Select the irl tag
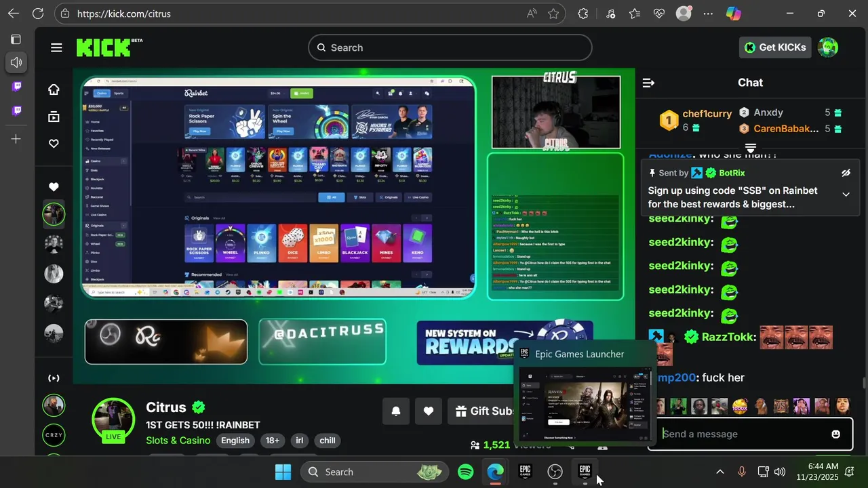868x488 pixels. pos(300,441)
